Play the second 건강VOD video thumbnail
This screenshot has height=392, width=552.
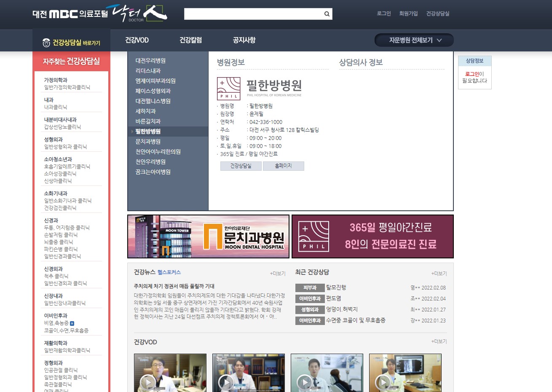(x=249, y=373)
